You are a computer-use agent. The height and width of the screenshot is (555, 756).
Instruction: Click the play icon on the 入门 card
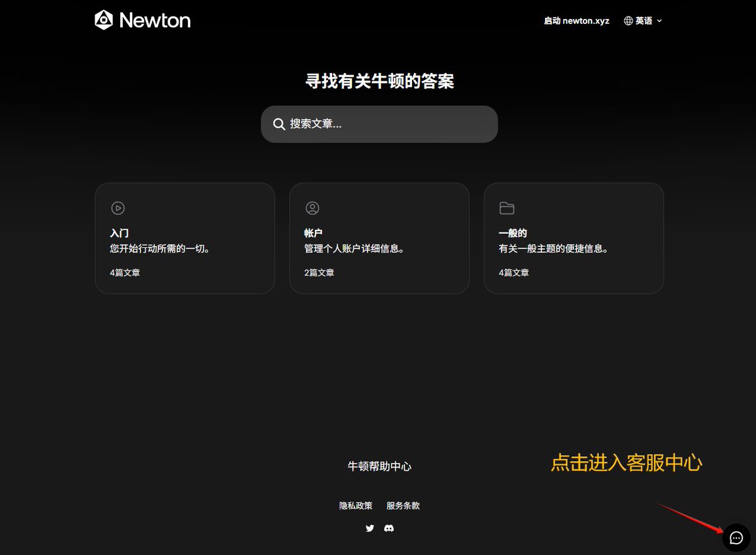[117, 208]
